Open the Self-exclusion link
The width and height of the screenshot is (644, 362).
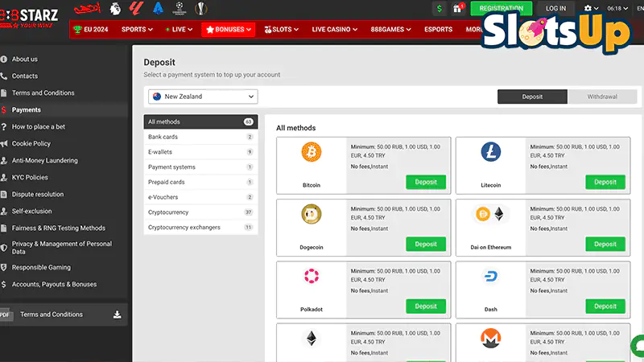pyautogui.click(x=31, y=211)
